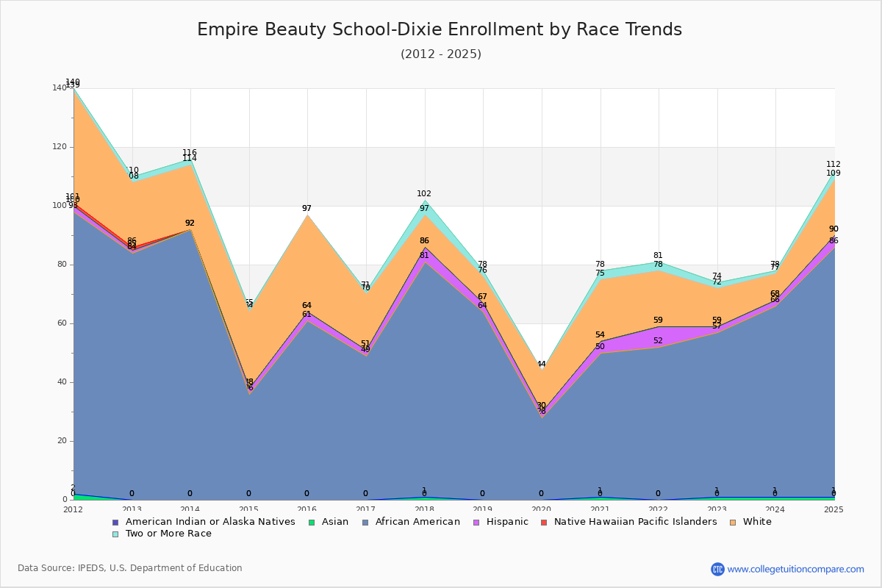882x588 pixels.
Task: Click the 2022 x-axis label
Action: point(659,509)
